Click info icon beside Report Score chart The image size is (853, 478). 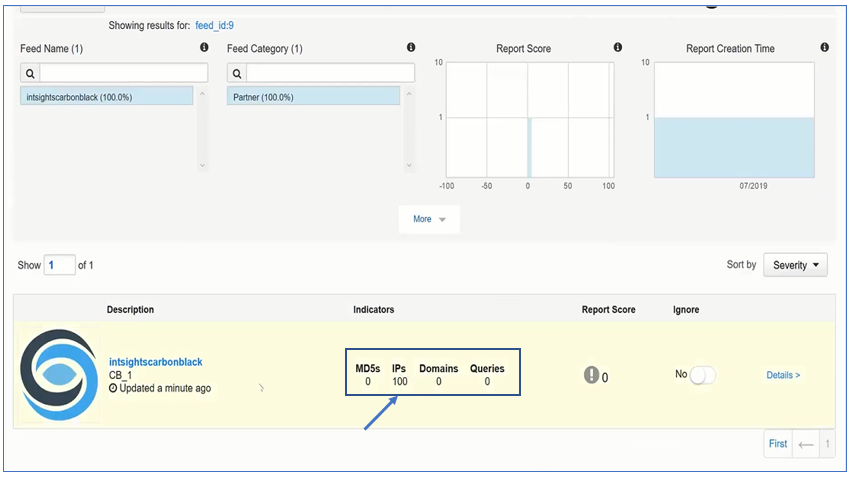[x=617, y=48]
